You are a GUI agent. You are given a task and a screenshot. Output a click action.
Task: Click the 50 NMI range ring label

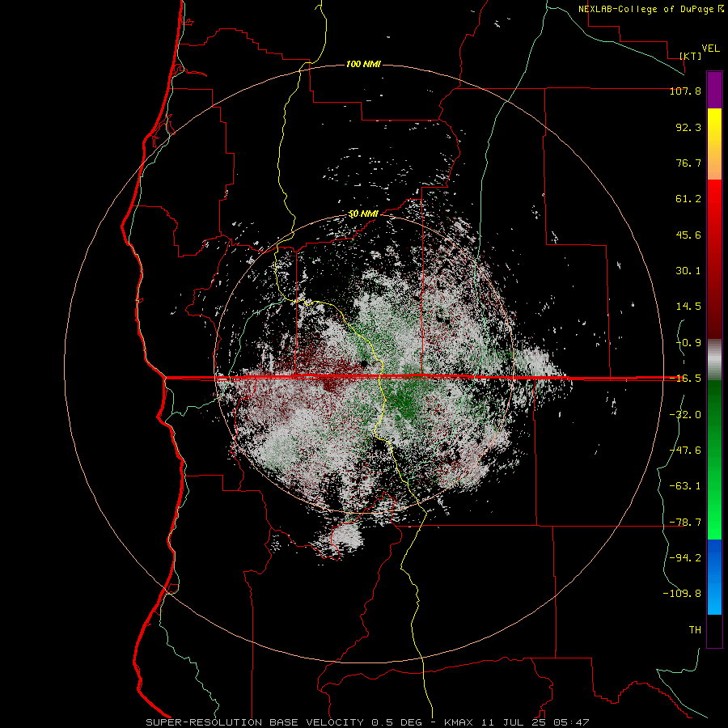[363, 214]
